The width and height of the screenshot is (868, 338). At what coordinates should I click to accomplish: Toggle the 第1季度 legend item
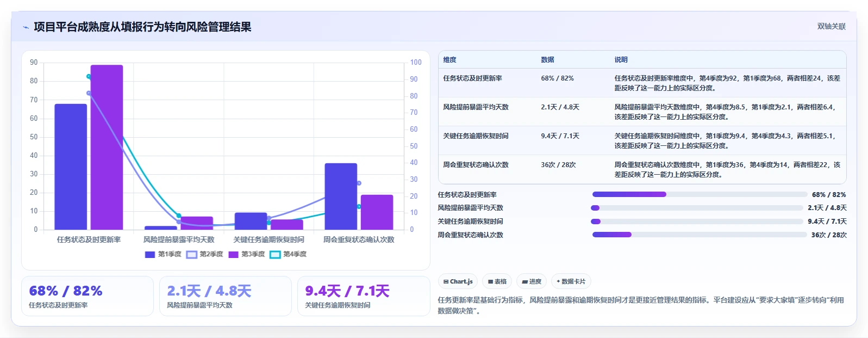[163, 254]
